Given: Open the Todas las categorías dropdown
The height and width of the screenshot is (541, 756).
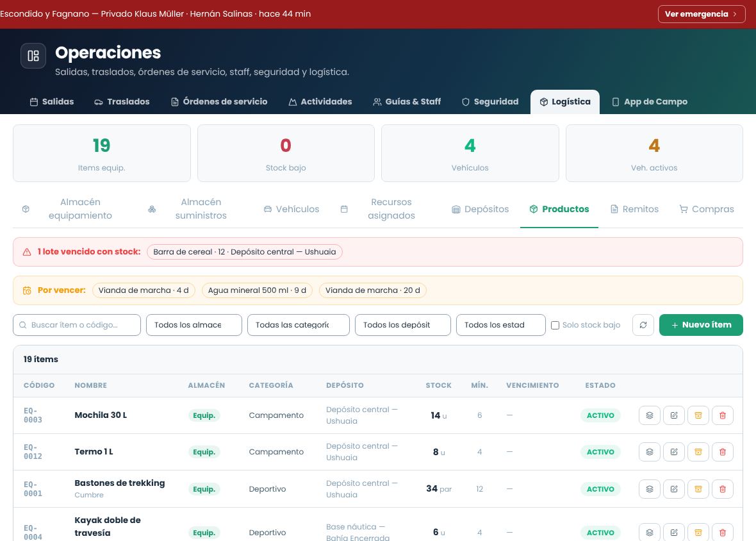Looking at the screenshot, I should (x=299, y=325).
